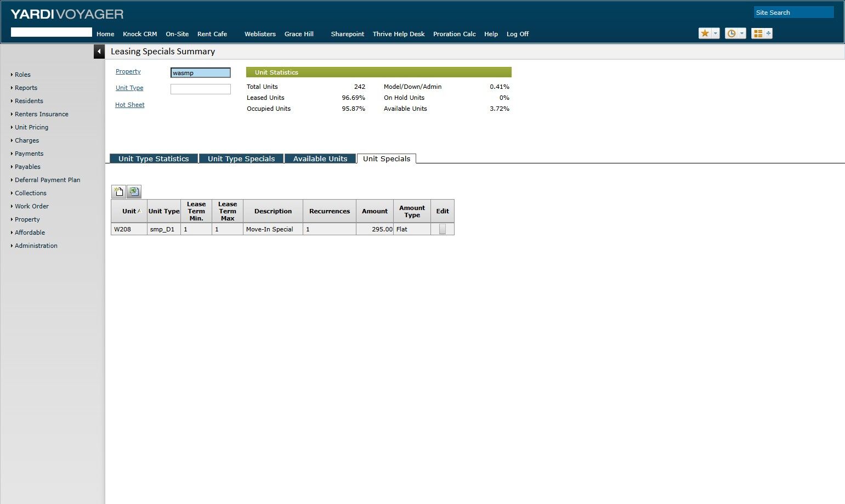The image size is (845, 504).
Task: Expand the Administration sidebar section
Action: click(x=36, y=246)
